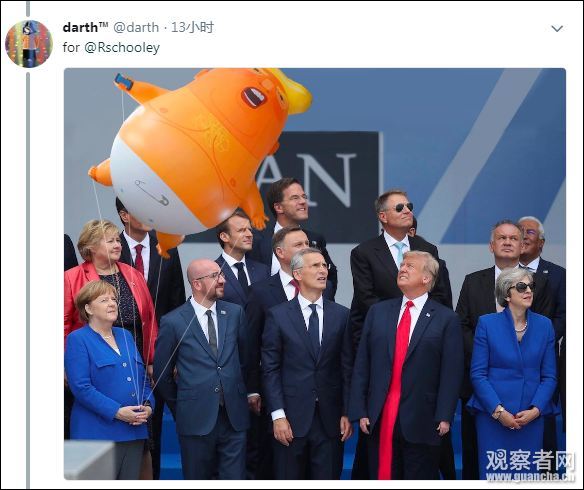Click the darth™ display name

85,27
